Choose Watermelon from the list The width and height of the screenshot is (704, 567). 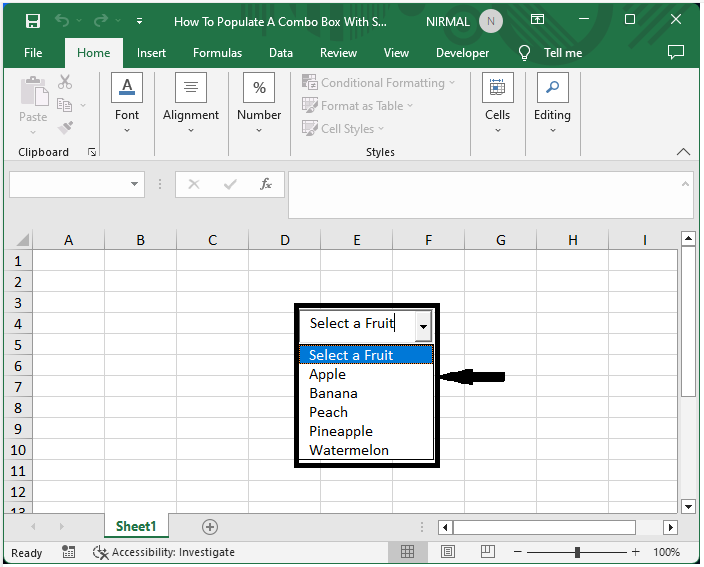coord(366,450)
